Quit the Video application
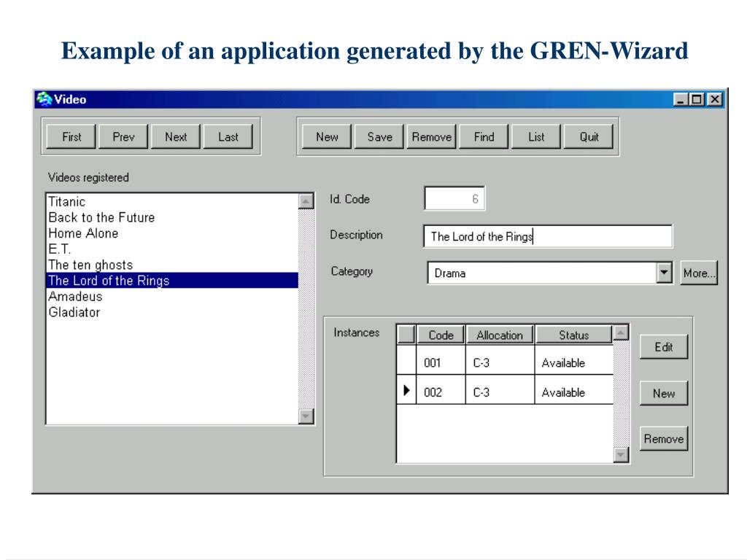 tap(589, 137)
